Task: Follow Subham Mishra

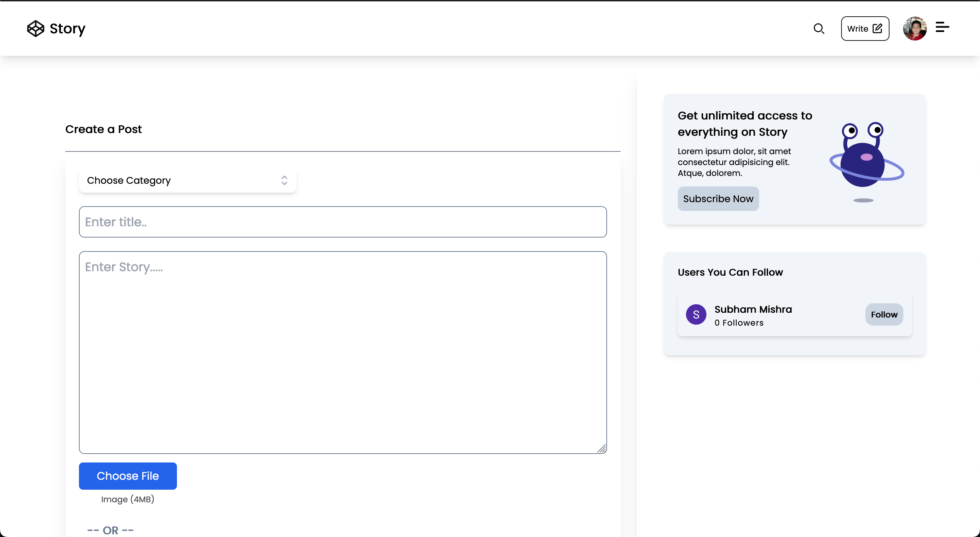Action: (884, 314)
